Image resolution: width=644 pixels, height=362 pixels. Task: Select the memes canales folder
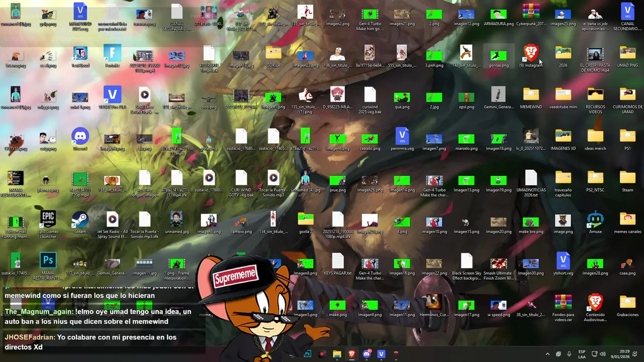627,223
